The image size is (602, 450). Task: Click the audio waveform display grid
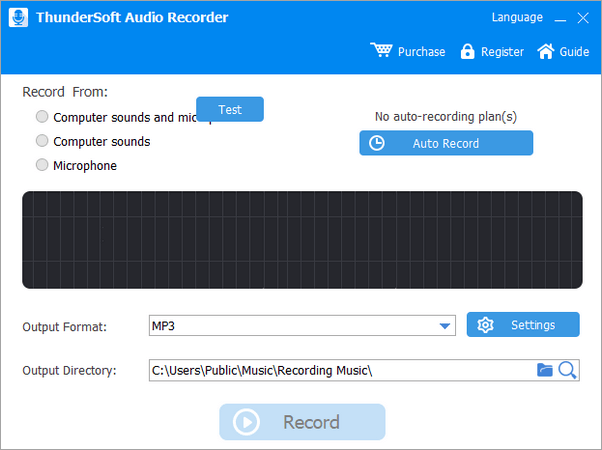pyautogui.click(x=302, y=239)
